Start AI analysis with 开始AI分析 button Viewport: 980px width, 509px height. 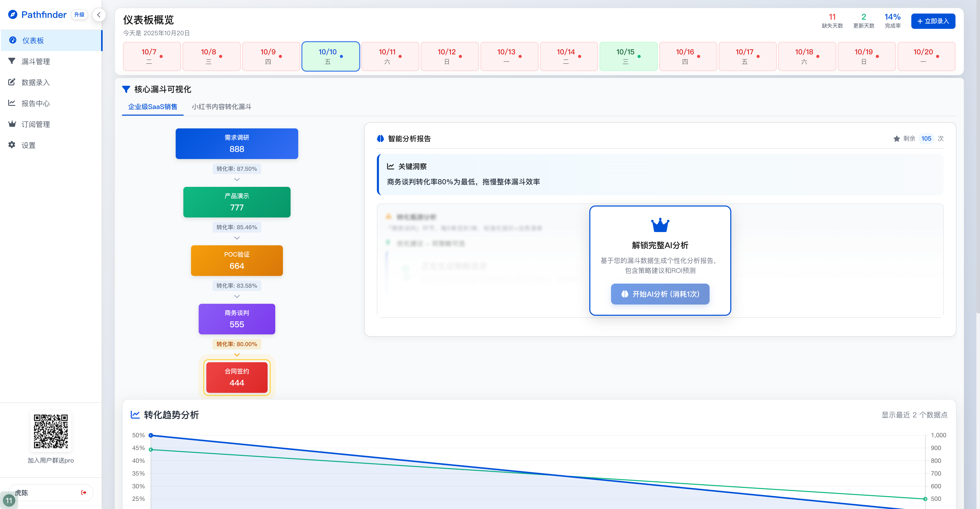[660, 294]
